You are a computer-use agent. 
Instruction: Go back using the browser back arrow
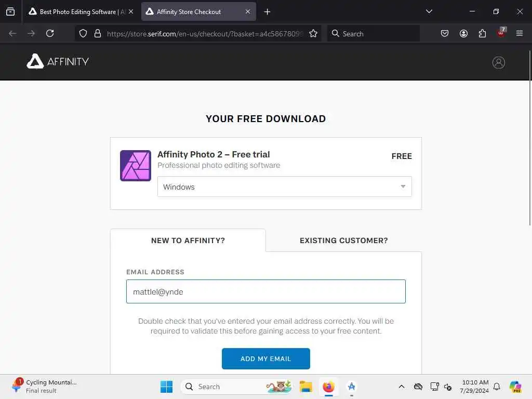coord(12,33)
